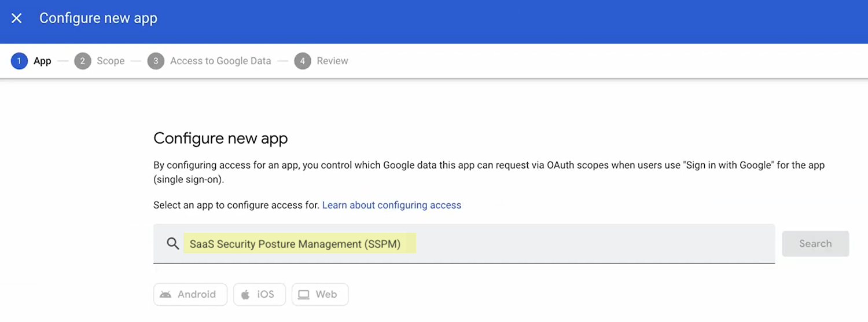Image resolution: width=868 pixels, height=322 pixels.
Task: Open Learn about configuring access link
Action: click(x=392, y=205)
